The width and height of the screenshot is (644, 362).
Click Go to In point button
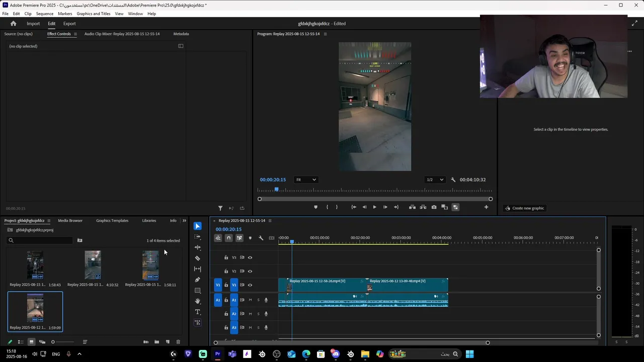pos(354,207)
